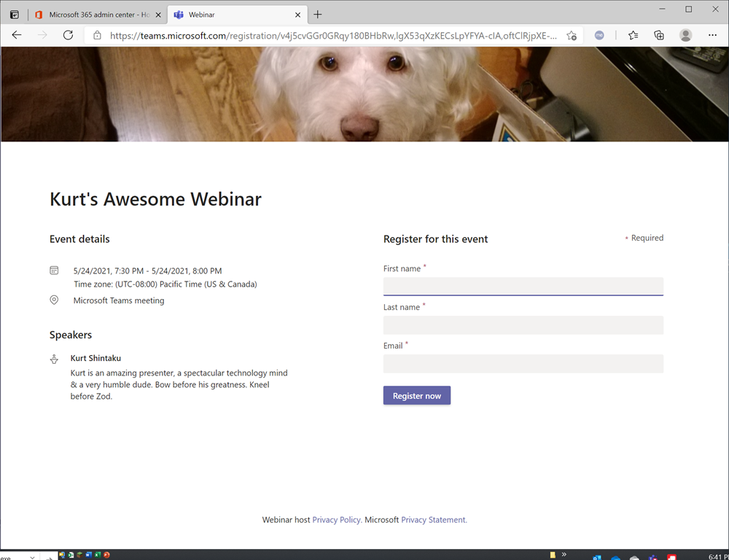Switch to Microsoft 365 admin center tab

click(93, 15)
